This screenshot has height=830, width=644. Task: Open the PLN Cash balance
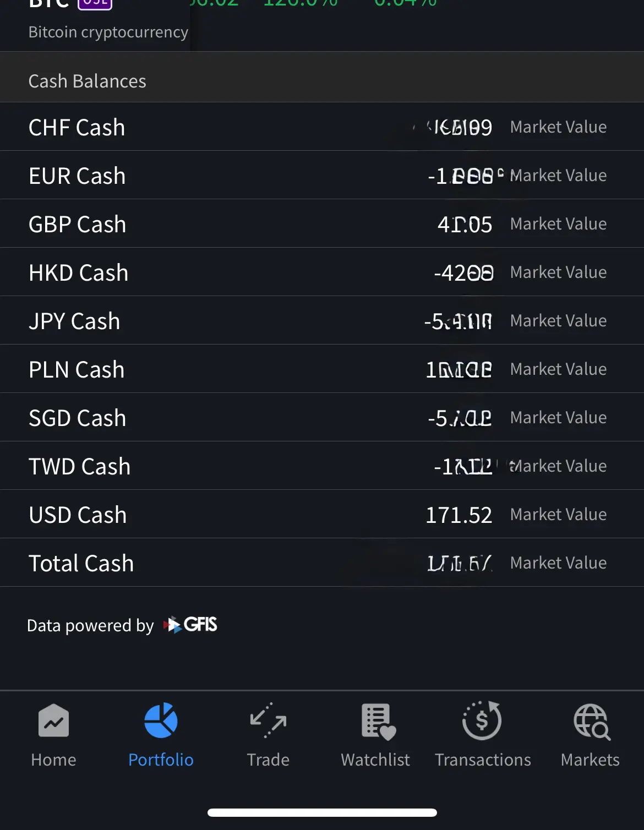322,369
